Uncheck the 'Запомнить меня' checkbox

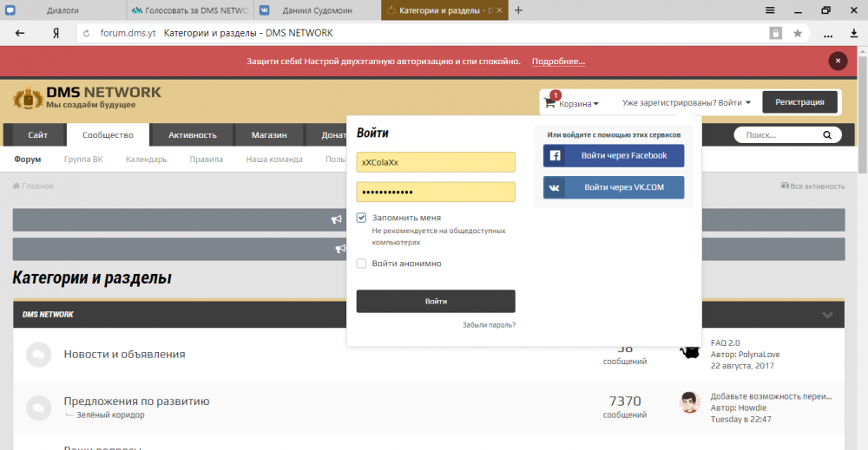tap(362, 218)
